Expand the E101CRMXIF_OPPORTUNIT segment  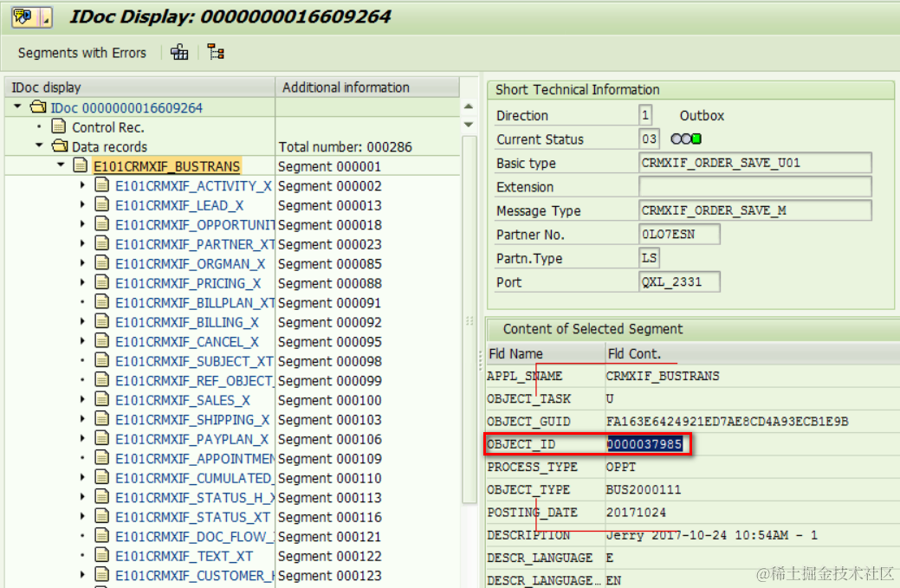[82, 224]
